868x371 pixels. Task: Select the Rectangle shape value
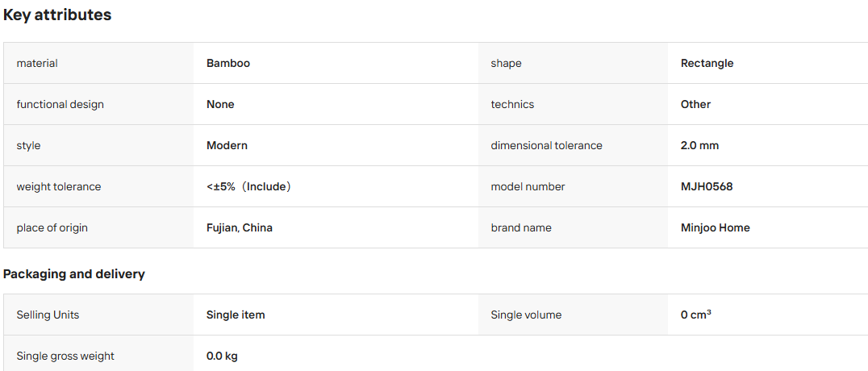pyautogui.click(x=707, y=63)
